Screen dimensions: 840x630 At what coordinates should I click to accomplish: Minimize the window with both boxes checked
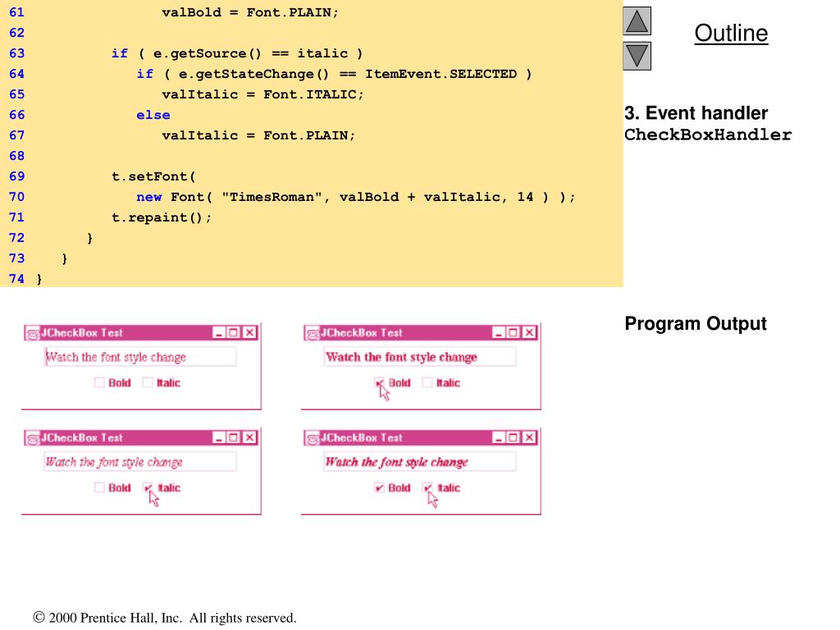point(498,438)
